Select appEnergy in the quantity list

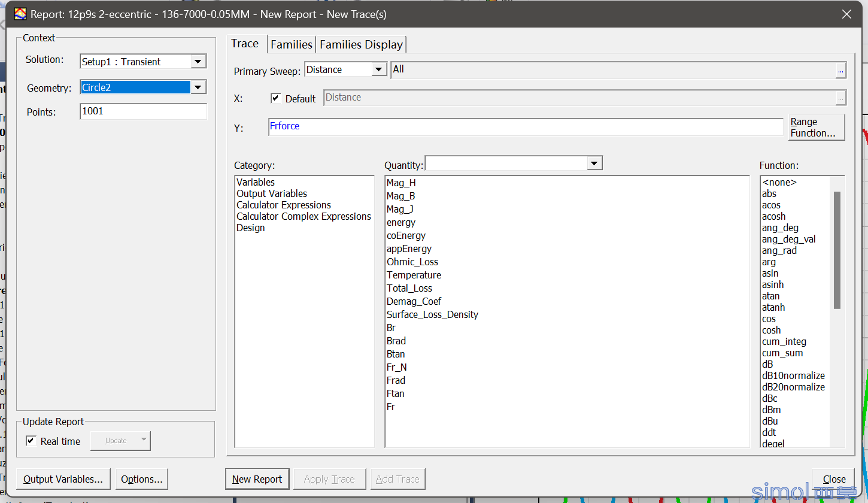(x=409, y=249)
